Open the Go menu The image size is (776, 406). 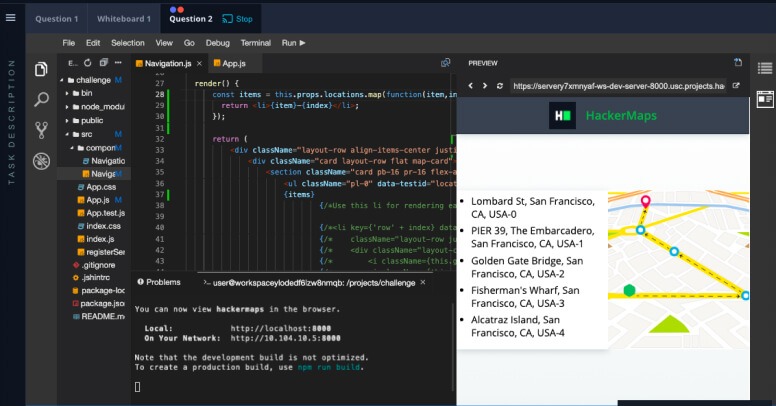click(x=189, y=43)
